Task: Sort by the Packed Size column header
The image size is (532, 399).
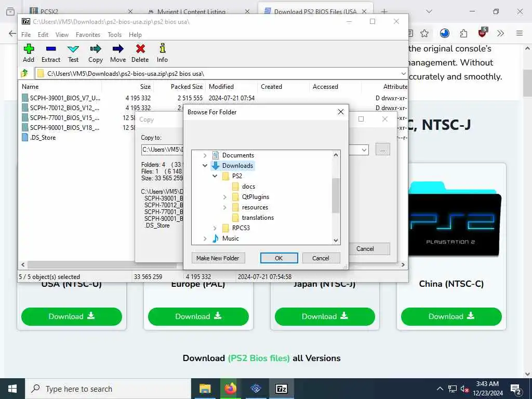Action: click(x=187, y=87)
